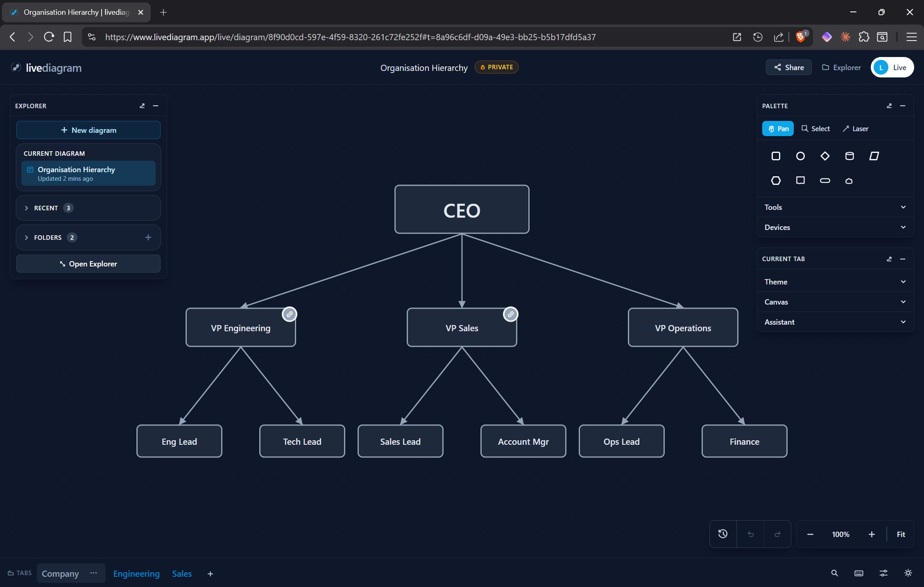Expand the Recent section
This screenshot has height=587, width=924.
click(88, 208)
